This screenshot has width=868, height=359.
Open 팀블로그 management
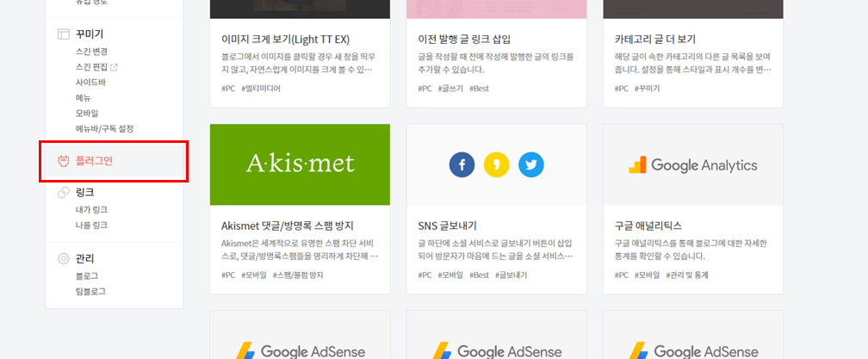pos(90,291)
